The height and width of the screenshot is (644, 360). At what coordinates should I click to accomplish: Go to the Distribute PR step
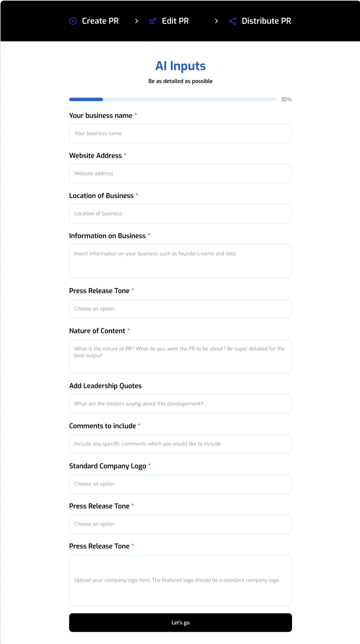pyautogui.click(x=266, y=21)
